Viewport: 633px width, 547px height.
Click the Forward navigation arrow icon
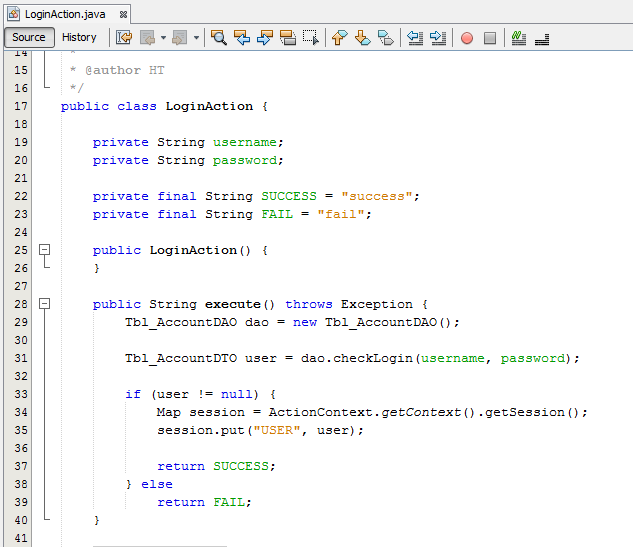click(x=179, y=38)
